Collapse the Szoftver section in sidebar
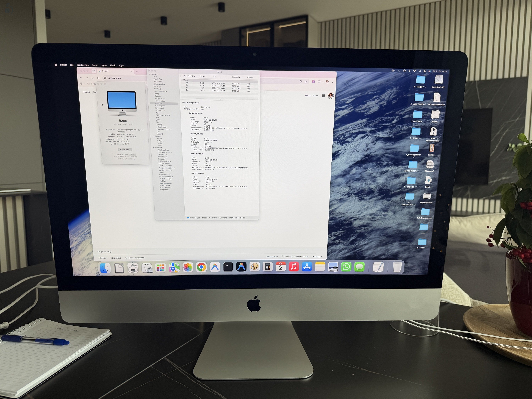 [x=154, y=148]
